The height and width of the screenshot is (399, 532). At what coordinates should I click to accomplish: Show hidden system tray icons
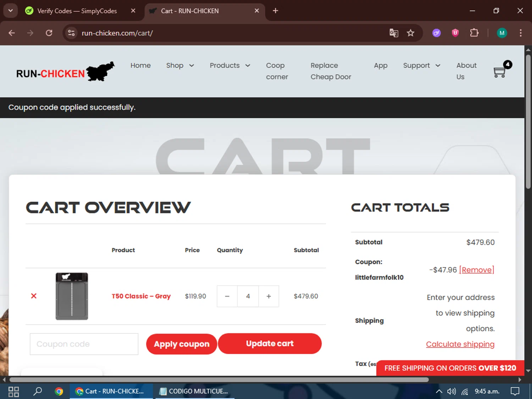[439, 391]
